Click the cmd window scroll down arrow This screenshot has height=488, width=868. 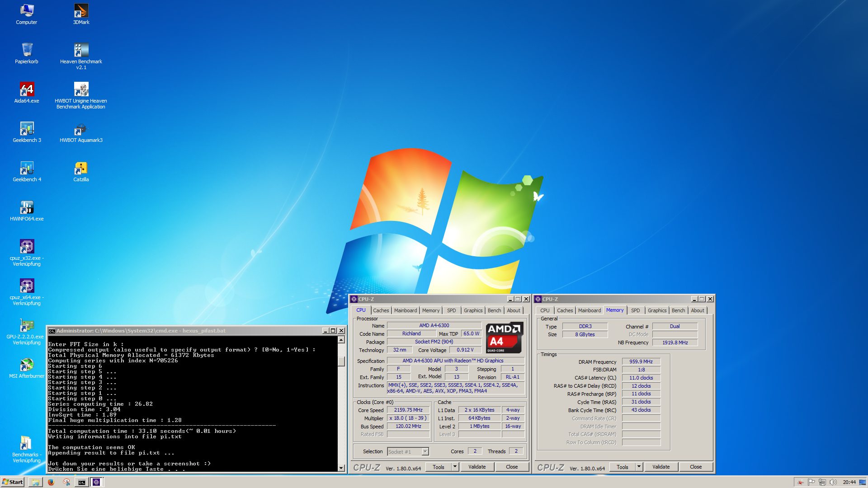coord(341,468)
